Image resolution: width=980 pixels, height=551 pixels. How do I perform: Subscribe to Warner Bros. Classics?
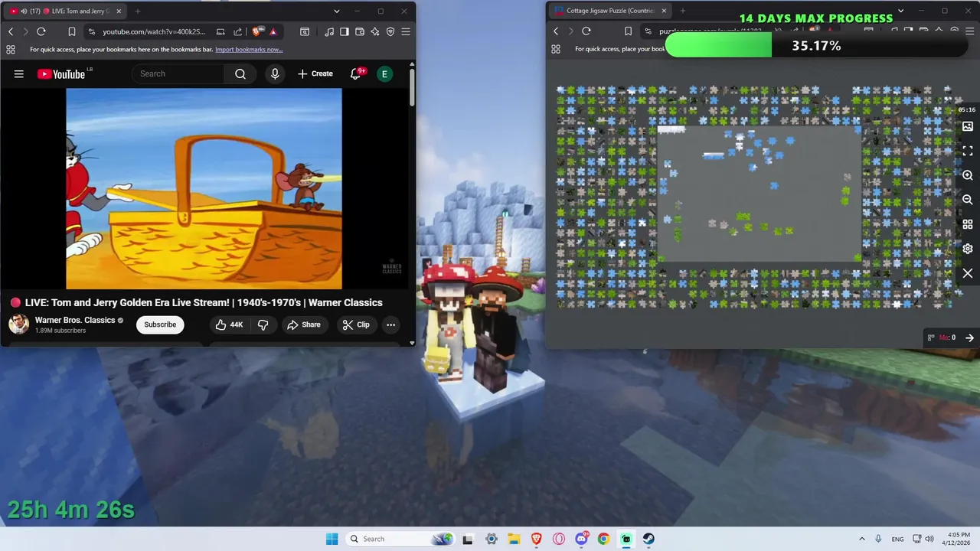(160, 324)
